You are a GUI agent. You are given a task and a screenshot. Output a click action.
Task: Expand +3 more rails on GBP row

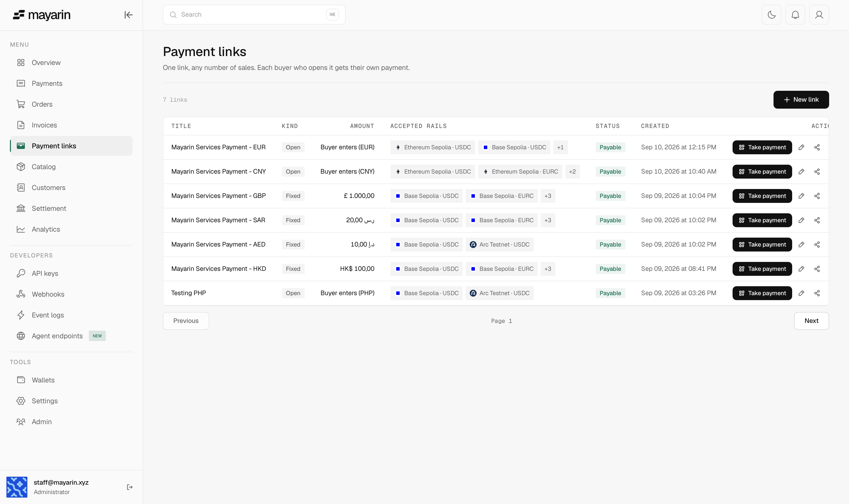pos(548,196)
